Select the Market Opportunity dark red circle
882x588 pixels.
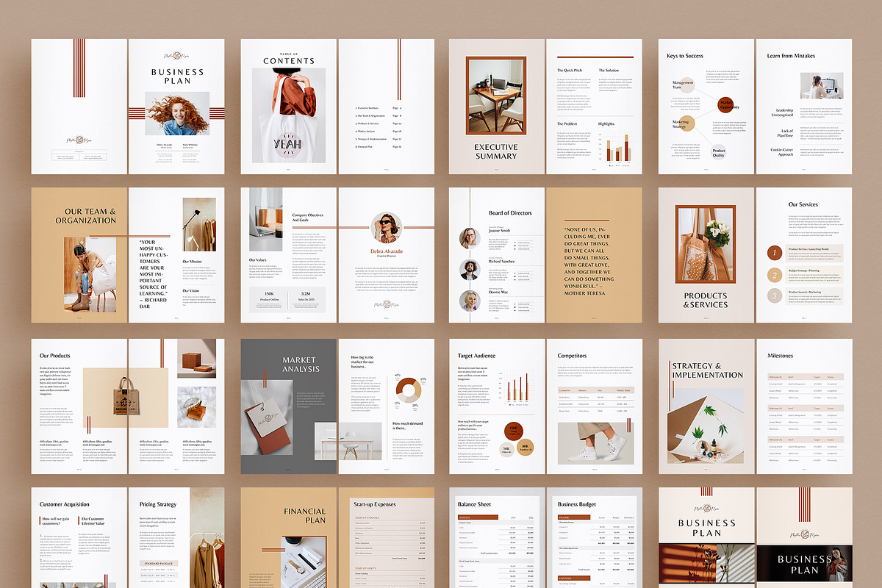[x=727, y=106]
